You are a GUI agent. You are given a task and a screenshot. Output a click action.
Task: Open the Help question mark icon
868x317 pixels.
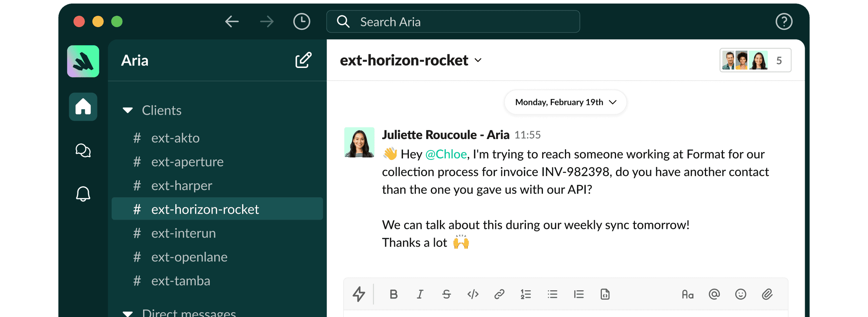coord(783,22)
